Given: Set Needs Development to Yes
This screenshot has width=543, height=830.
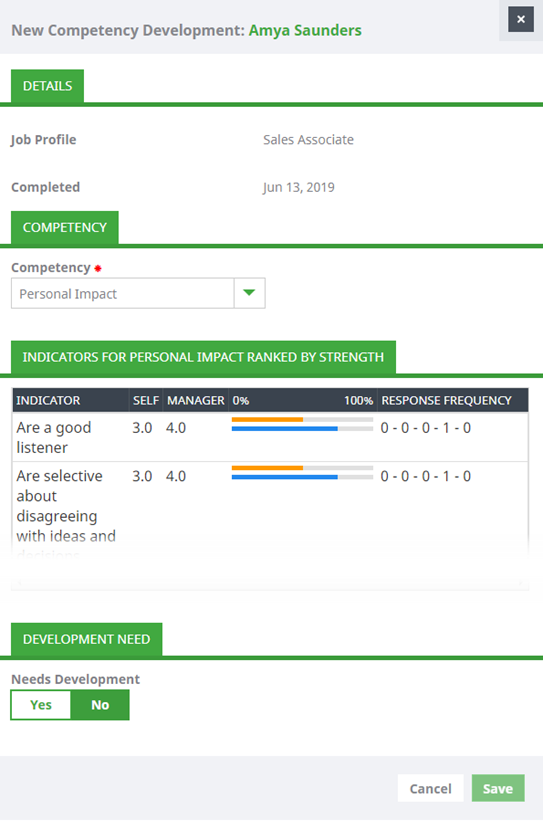Looking at the screenshot, I should pyautogui.click(x=41, y=705).
